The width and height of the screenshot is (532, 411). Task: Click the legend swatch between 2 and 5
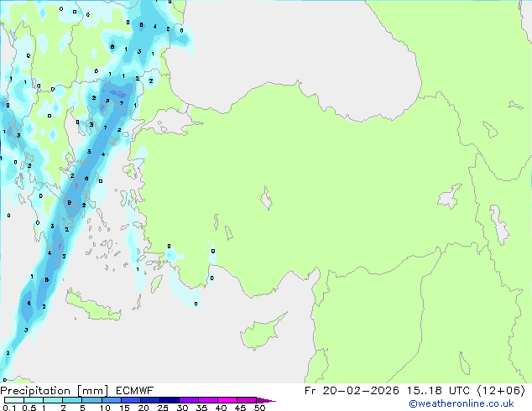[x=72, y=400]
